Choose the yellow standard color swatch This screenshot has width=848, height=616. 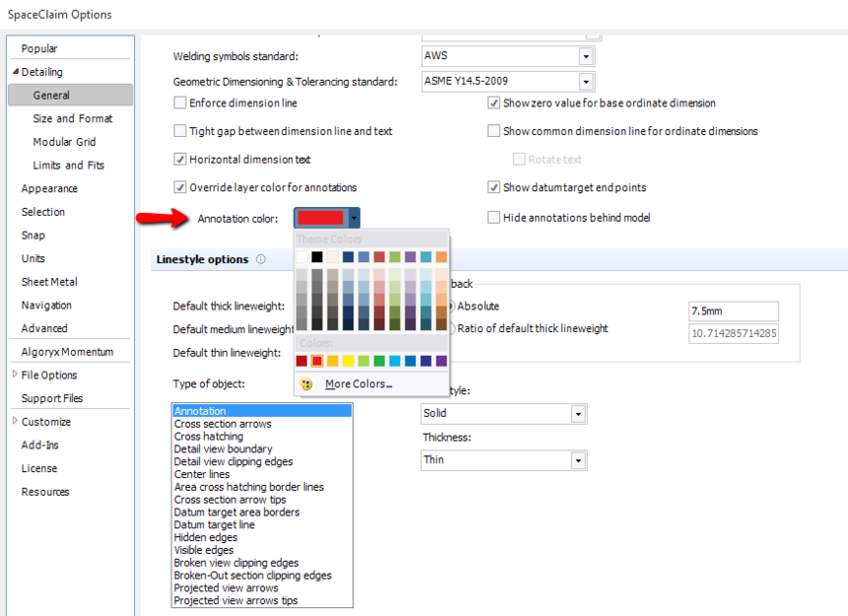[x=348, y=361]
